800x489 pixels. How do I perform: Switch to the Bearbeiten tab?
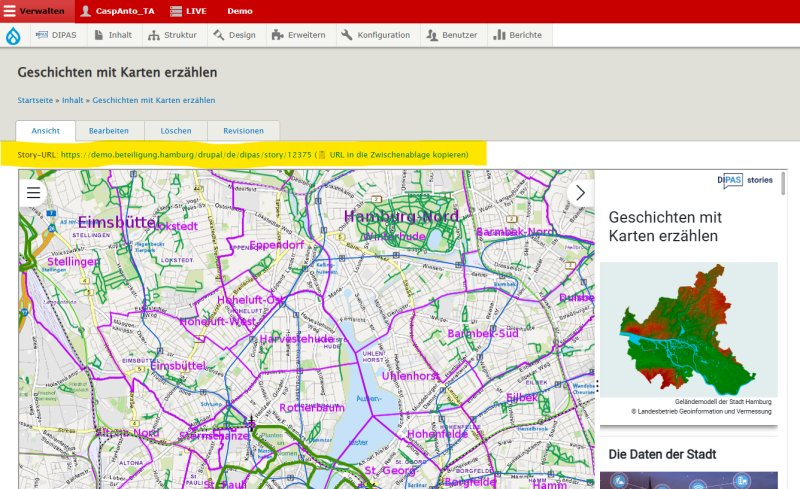click(109, 131)
